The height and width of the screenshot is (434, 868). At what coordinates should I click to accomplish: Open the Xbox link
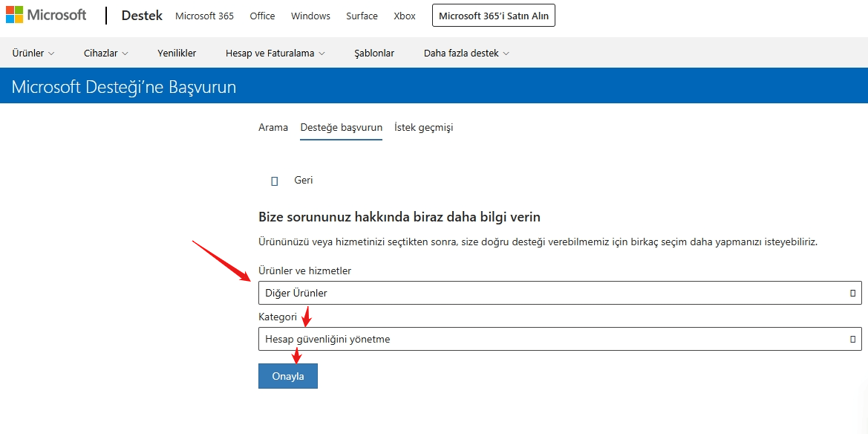click(x=405, y=16)
